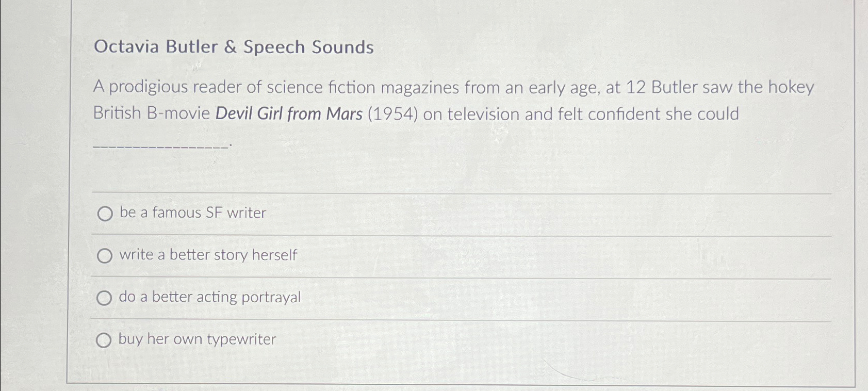868x391 pixels.
Task: Click the label text "be a famous SF writer"
Action: (x=191, y=213)
